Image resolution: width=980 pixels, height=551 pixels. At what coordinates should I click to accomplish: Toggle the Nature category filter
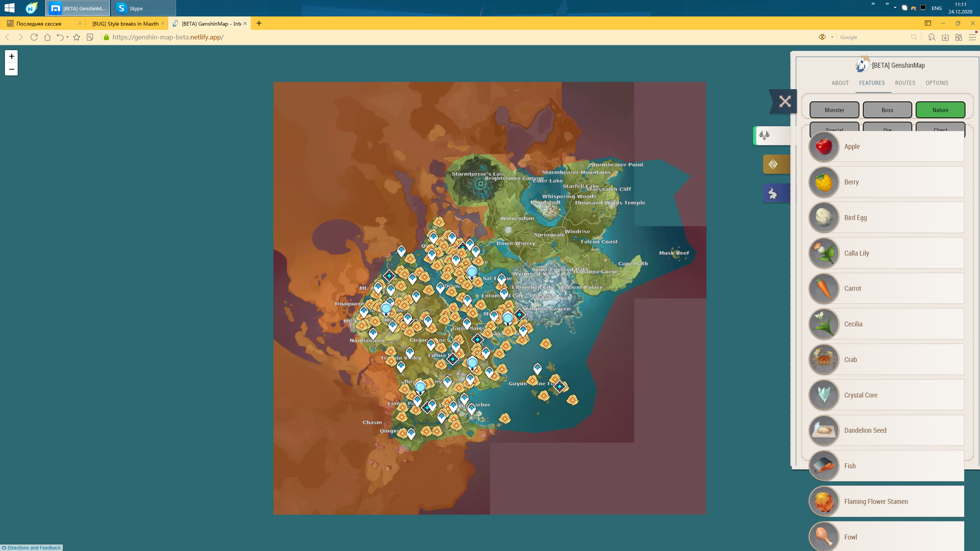click(940, 110)
